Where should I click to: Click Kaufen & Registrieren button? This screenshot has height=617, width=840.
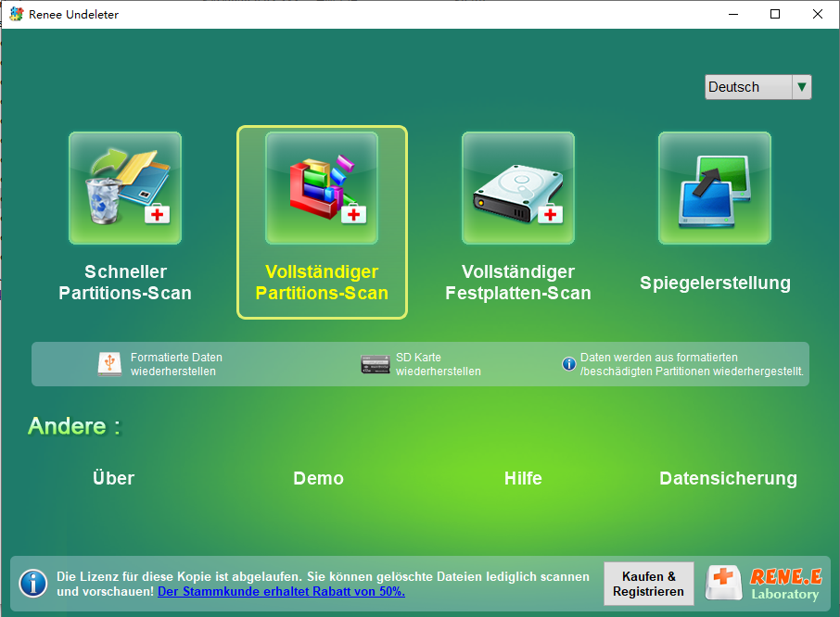click(648, 584)
